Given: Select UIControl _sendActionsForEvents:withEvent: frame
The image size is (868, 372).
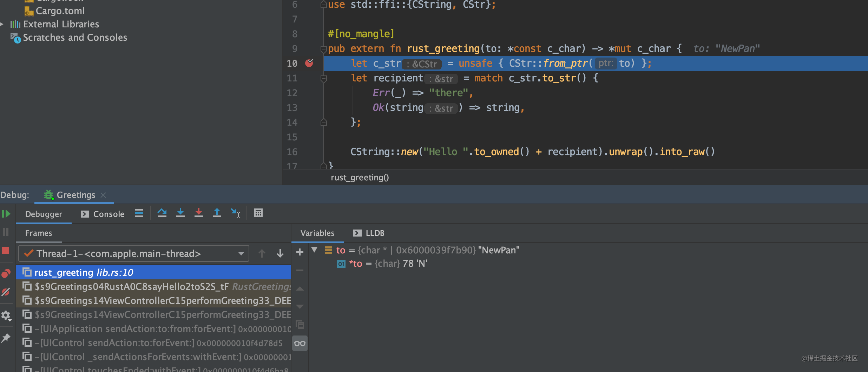Looking at the screenshot, I should [153, 357].
